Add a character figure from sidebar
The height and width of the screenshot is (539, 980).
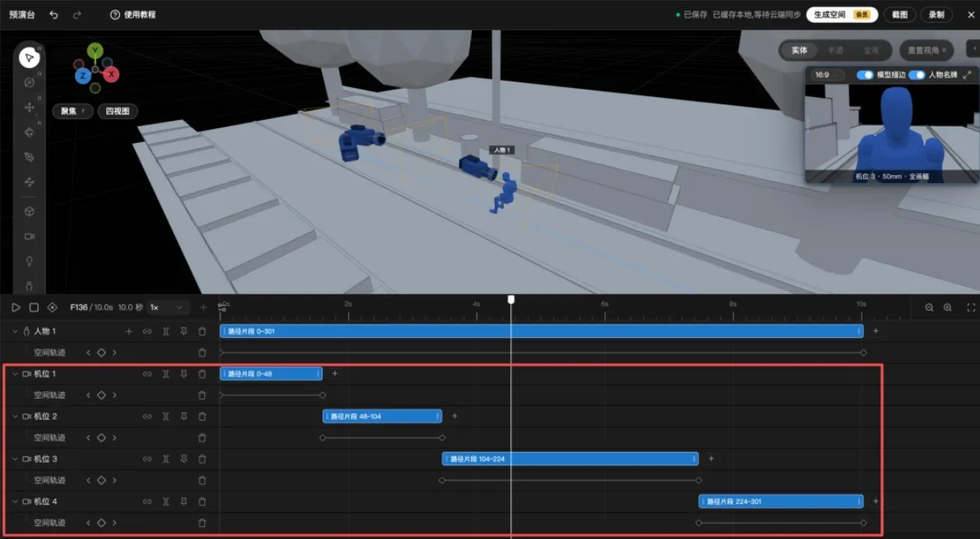(29, 285)
